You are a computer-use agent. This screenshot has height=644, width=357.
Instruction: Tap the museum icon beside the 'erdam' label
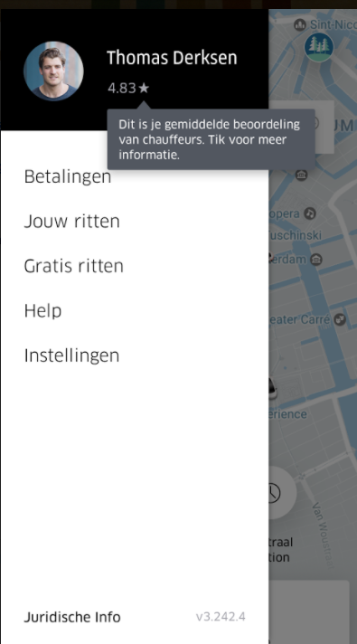pyautogui.click(x=315, y=260)
